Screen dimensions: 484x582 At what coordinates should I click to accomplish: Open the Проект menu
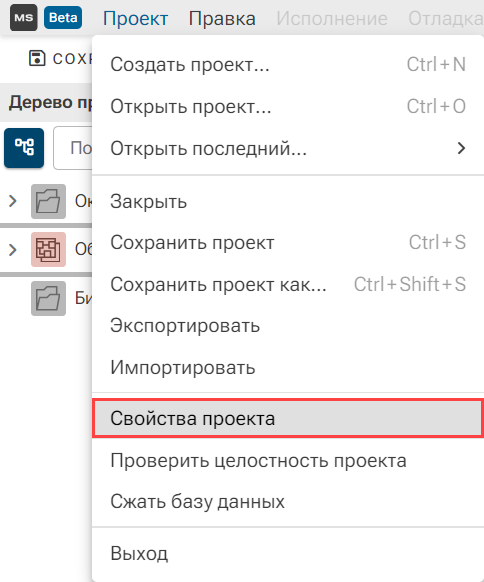[135, 19]
